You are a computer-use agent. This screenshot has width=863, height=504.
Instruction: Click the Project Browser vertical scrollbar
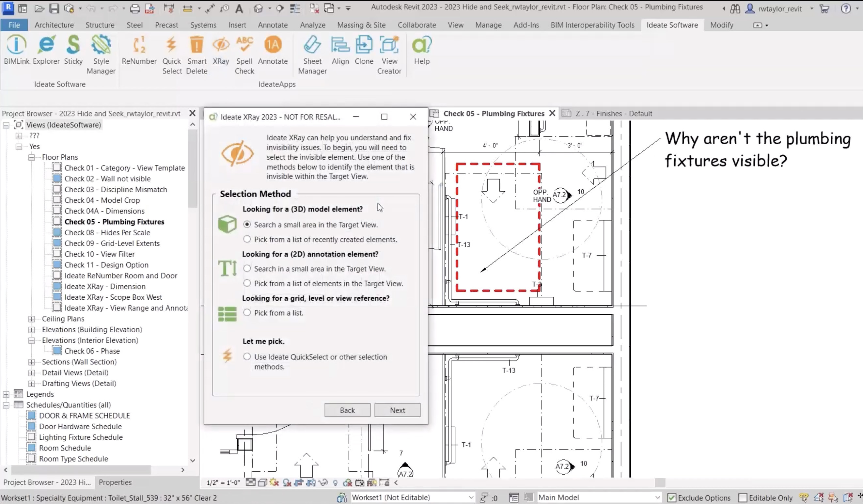point(193,168)
